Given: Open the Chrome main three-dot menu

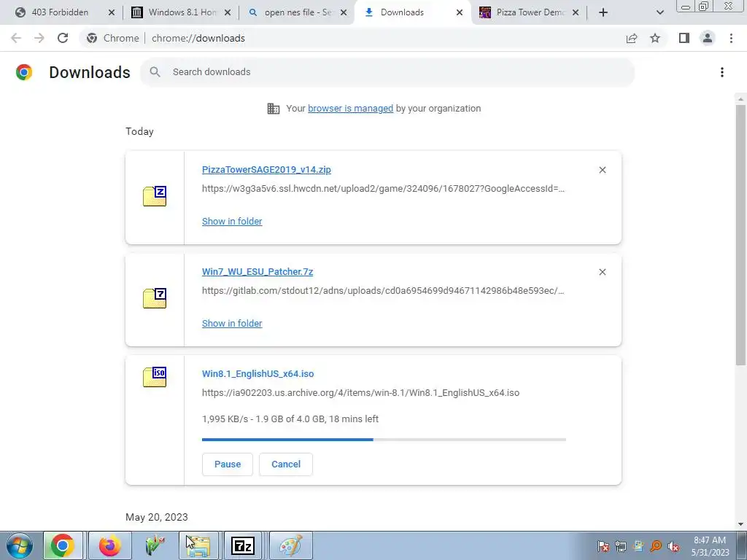Looking at the screenshot, I should tap(731, 38).
